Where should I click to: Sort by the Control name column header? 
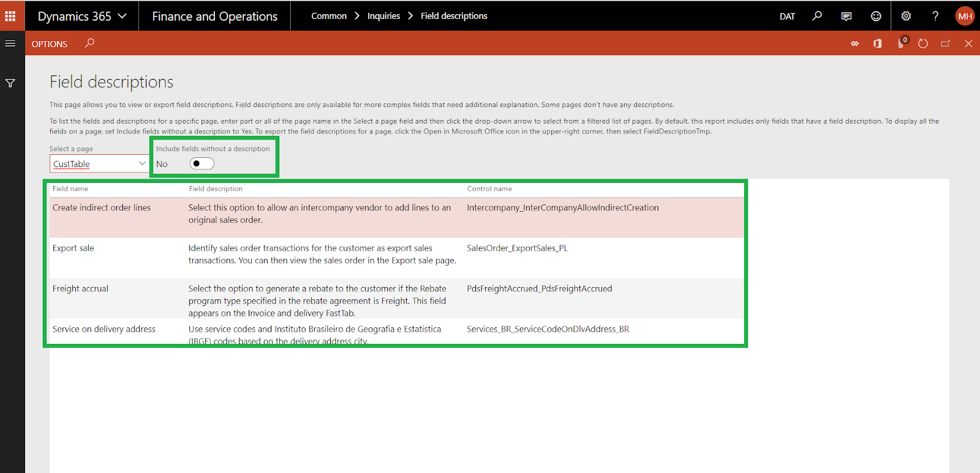(489, 188)
